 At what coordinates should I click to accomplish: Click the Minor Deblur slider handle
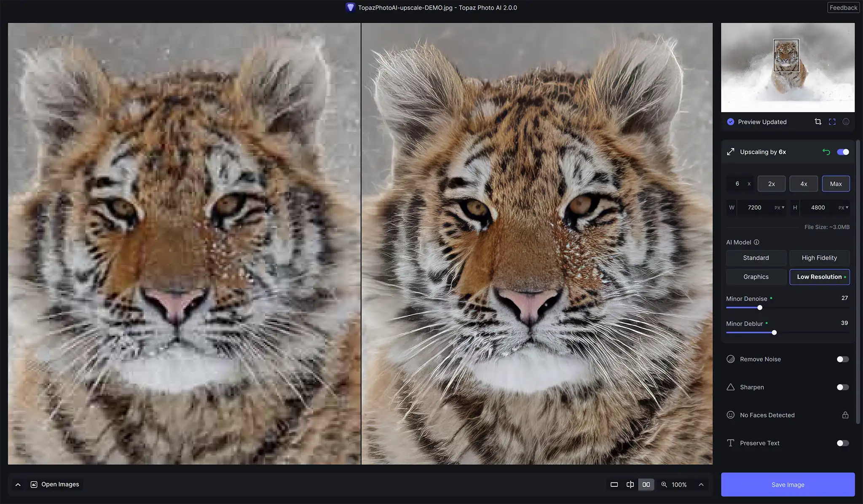(774, 332)
